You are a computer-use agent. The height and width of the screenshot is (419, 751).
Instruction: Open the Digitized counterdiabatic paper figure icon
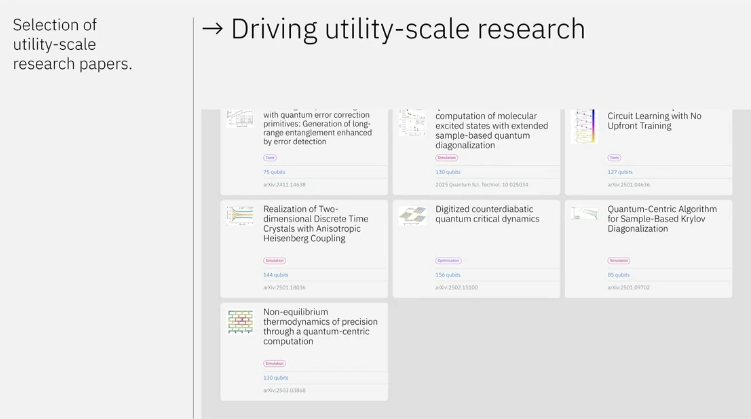click(x=411, y=215)
